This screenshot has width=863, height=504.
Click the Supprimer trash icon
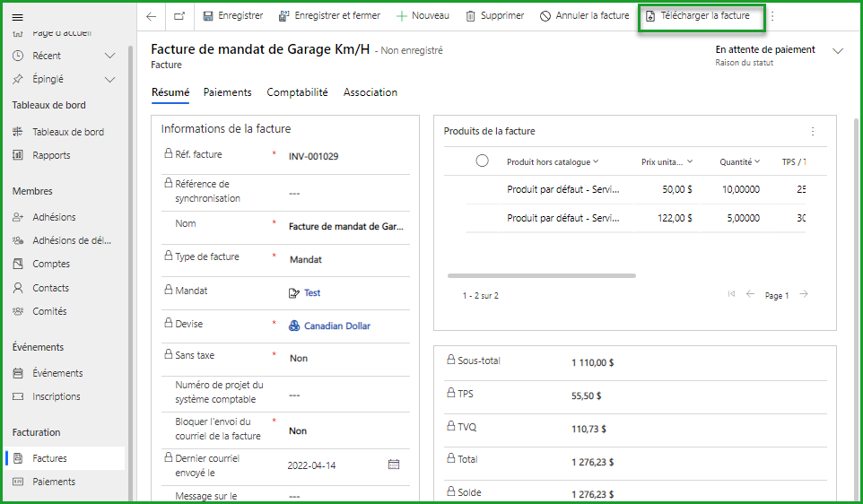pos(471,16)
